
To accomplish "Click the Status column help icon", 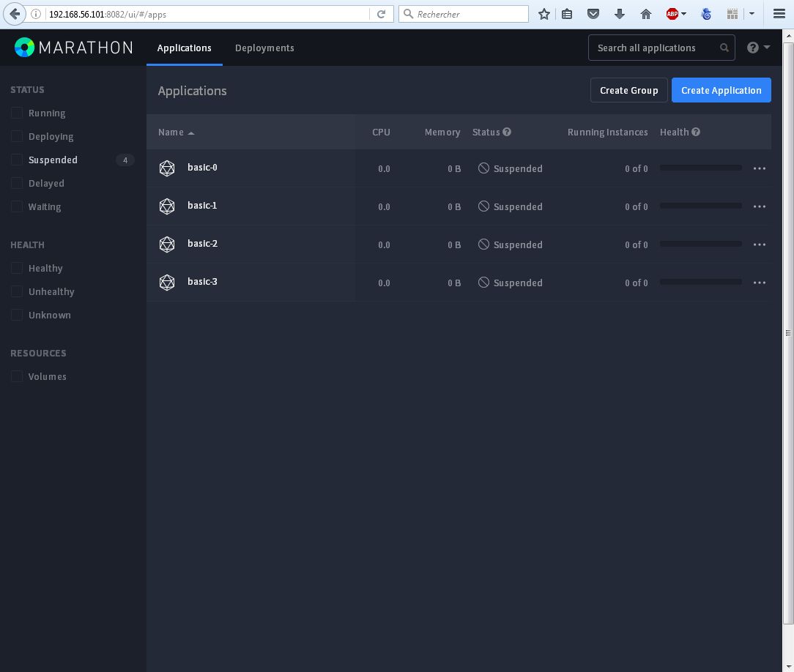I will pos(507,132).
